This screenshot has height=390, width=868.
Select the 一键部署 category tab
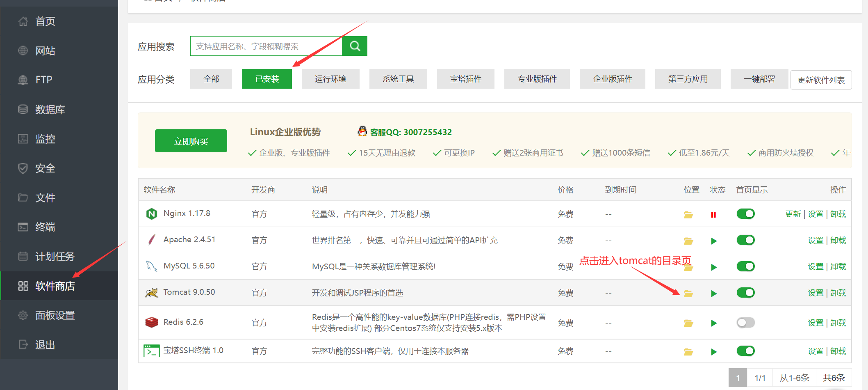click(759, 79)
